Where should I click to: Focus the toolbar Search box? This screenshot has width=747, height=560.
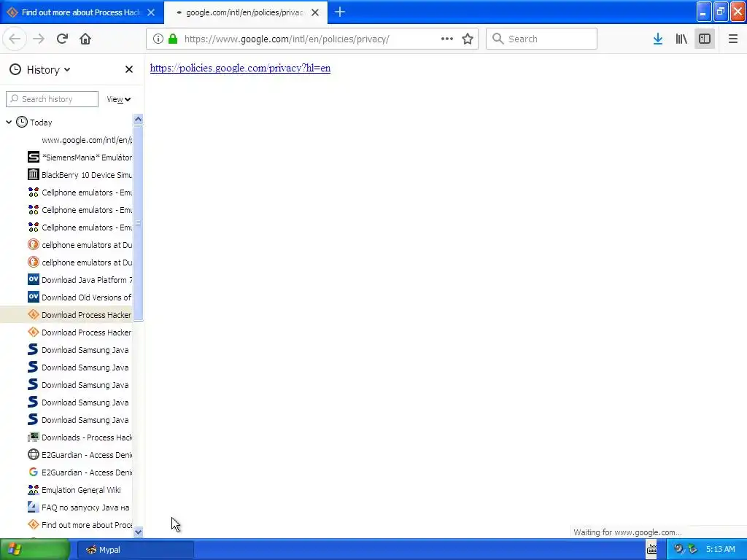[541, 39]
